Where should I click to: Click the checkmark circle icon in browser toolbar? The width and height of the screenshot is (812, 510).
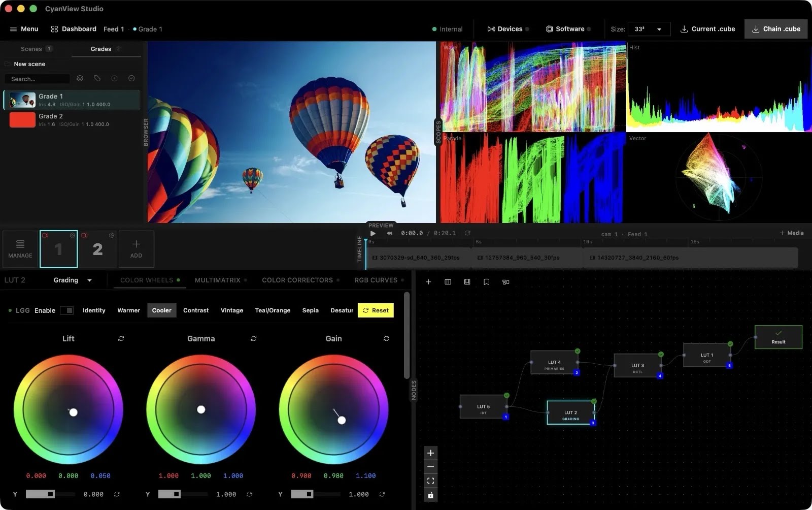click(131, 78)
